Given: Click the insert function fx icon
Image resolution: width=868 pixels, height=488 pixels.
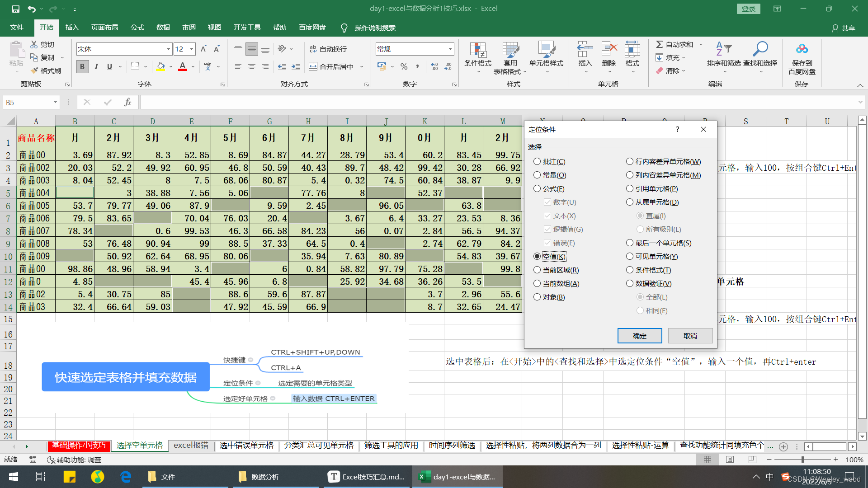Looking at the screenshot, I should [127, 103].
